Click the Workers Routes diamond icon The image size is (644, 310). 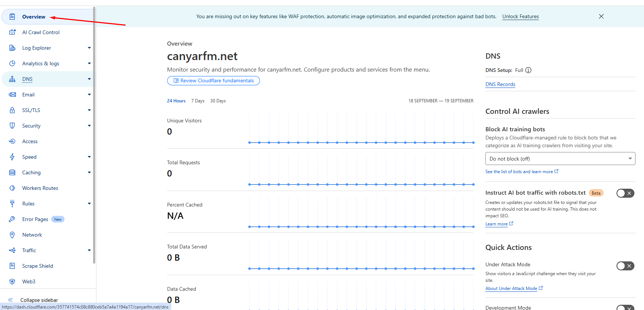pyautogui.click(x=12, y=188)
